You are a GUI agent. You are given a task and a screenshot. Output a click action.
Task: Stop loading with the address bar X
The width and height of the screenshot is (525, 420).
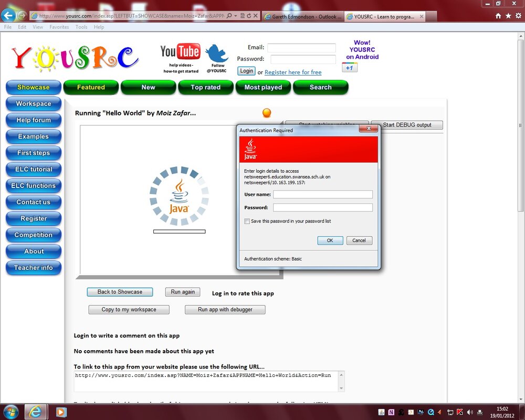pos(256,16)
